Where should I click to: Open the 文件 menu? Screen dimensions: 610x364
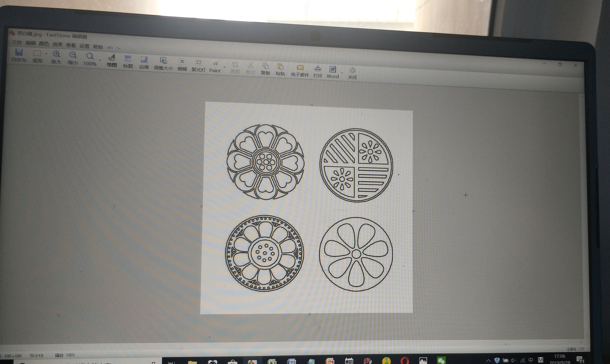click(x=17, y=42)
